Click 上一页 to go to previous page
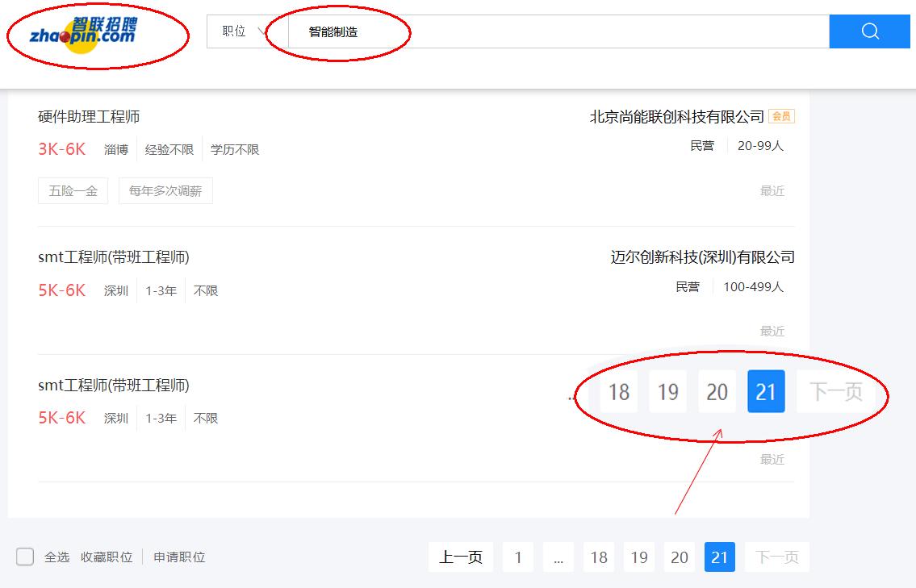 (460, 557)
